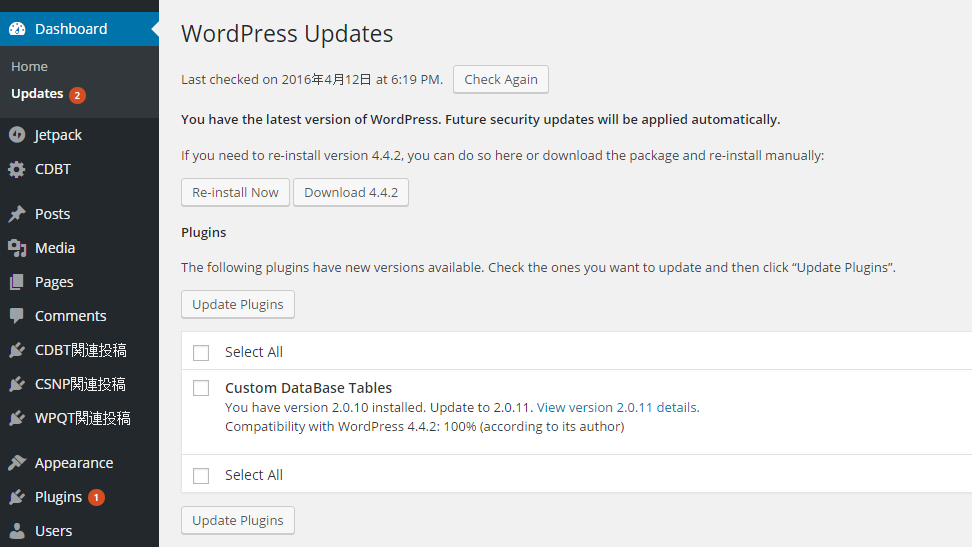Click the Pages icon in sidebar

[x=17, y=282]
